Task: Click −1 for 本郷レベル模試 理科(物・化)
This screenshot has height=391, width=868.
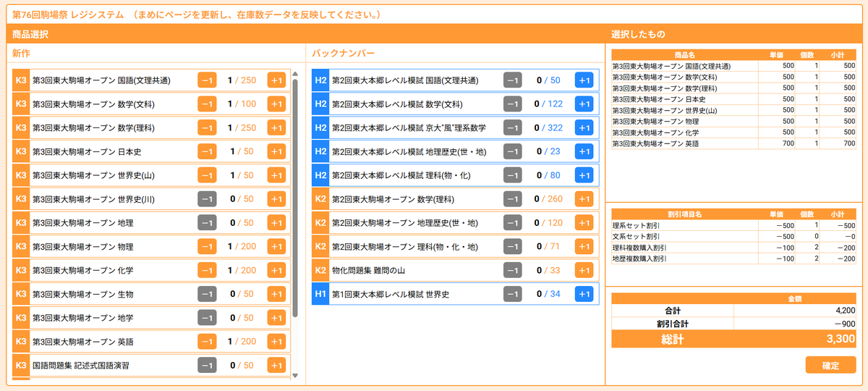Action: coord(513,175)
